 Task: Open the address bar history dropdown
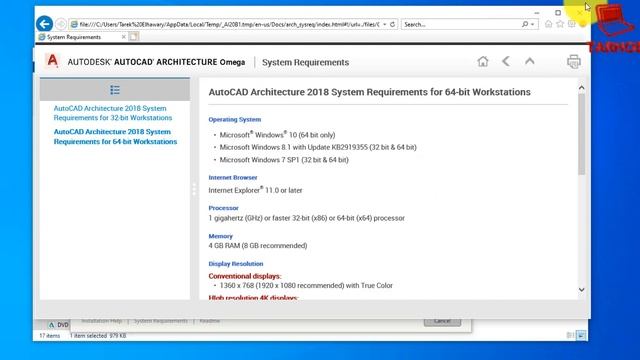[384, 24]
